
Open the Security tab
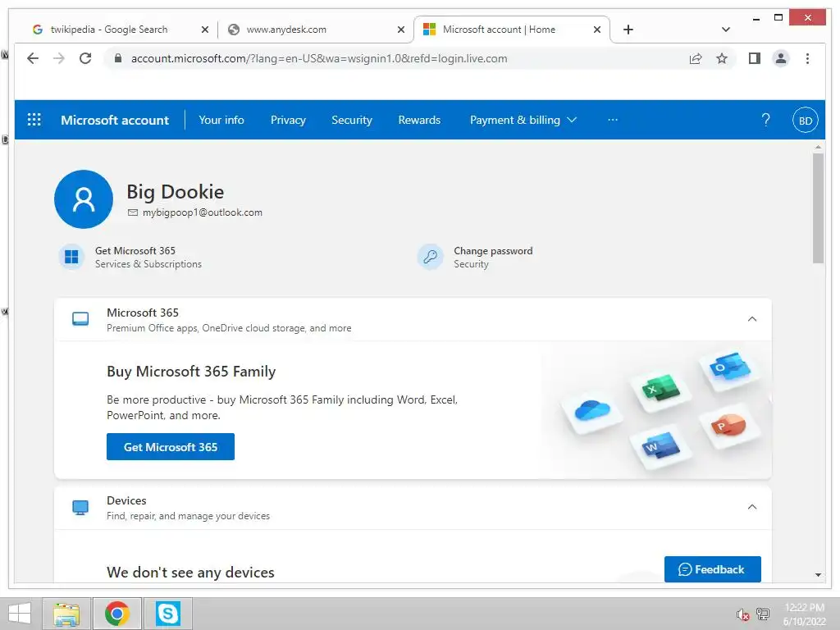(x=351, y=120)
